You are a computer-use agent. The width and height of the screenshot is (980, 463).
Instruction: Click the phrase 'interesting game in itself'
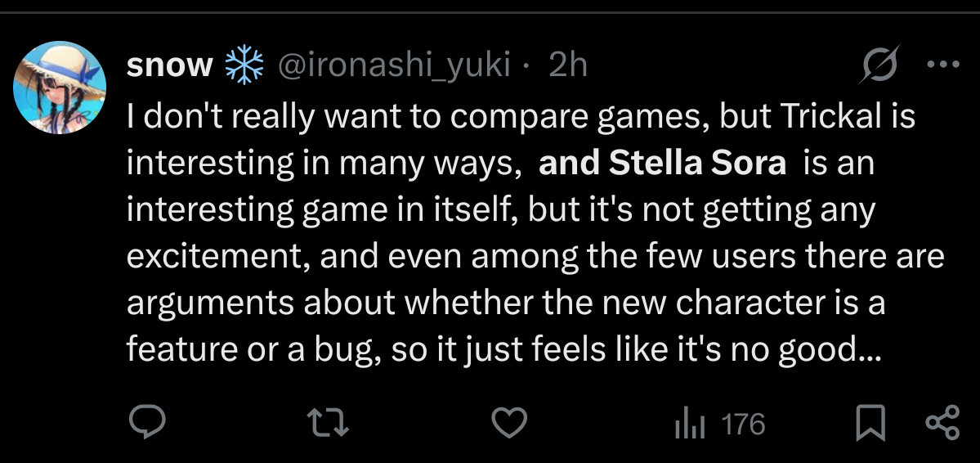323,210
